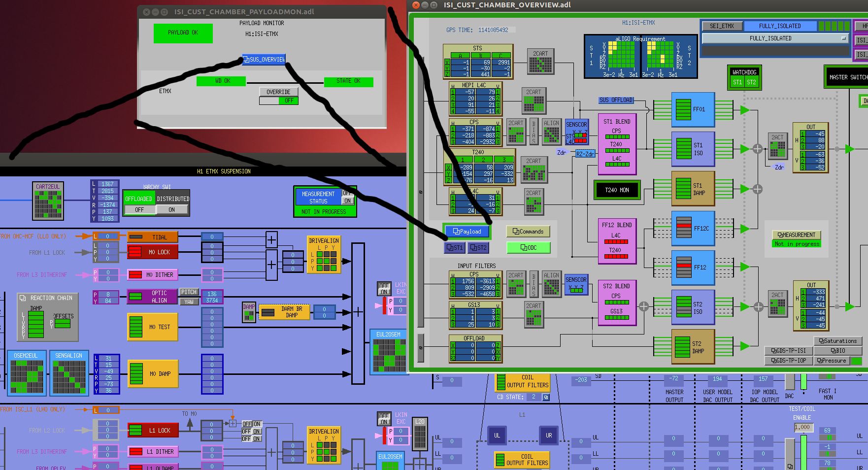Screen dimensions: 868x470
Task: Select DISTRIBUTED hierarchy switch state
Action: (173, 199)
